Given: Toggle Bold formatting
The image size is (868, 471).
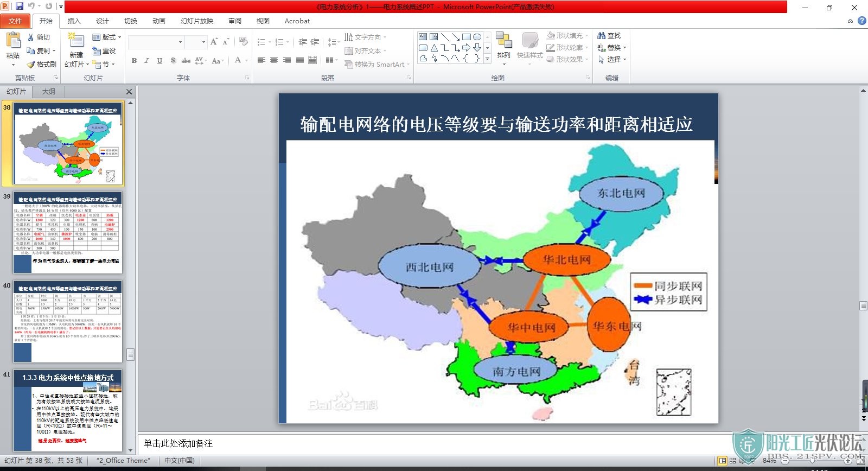Looking at the screenshot, I should (x=134, y=61).
